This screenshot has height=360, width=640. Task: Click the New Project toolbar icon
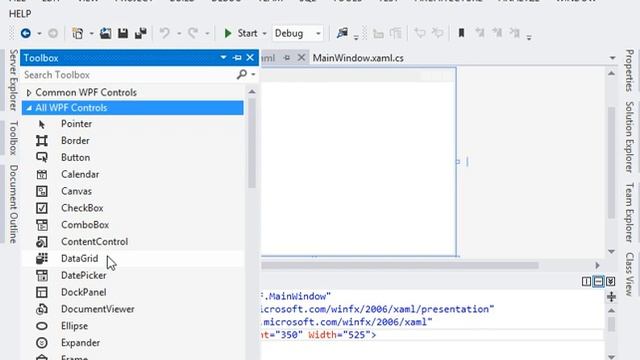pos(78,33)
